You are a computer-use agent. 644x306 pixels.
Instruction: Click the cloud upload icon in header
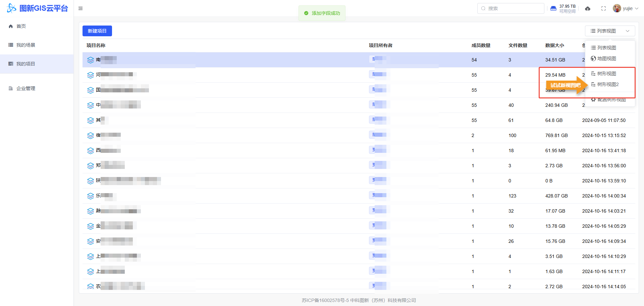pyautogui.click(x=588, y=8)
